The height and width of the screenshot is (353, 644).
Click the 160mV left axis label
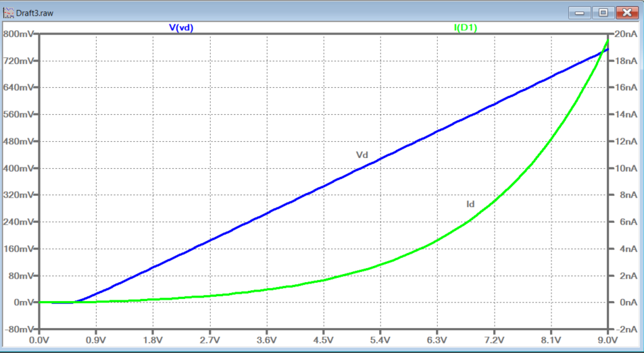(18, 249)
